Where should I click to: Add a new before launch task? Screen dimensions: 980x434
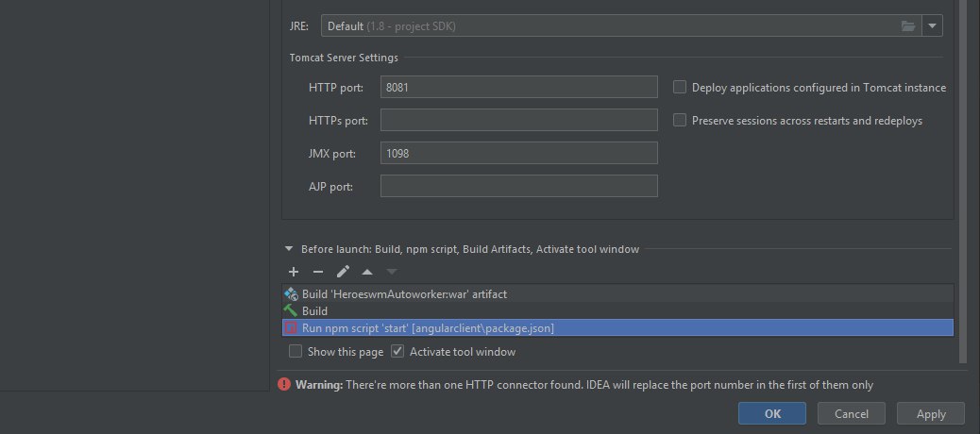click(294, 272)
